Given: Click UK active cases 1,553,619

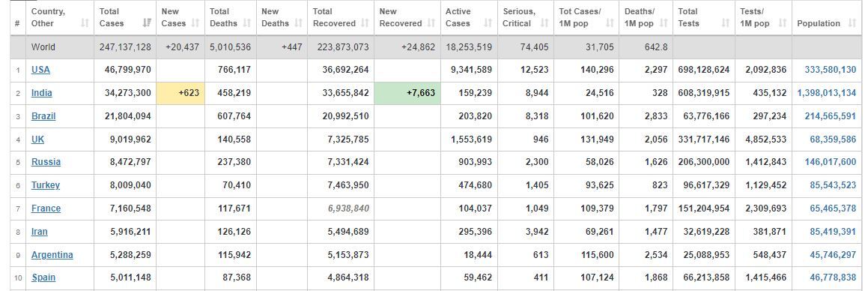Looking at the screenshot, I should tap(471, 139).
